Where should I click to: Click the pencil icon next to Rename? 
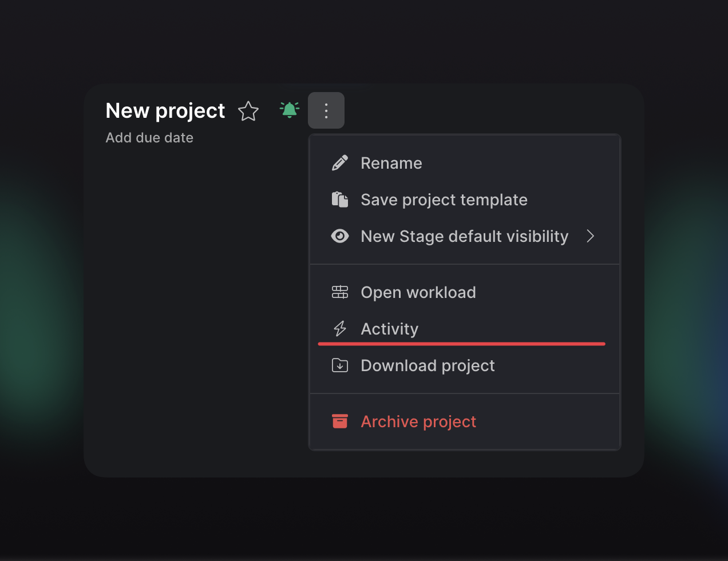pos(340,163)
